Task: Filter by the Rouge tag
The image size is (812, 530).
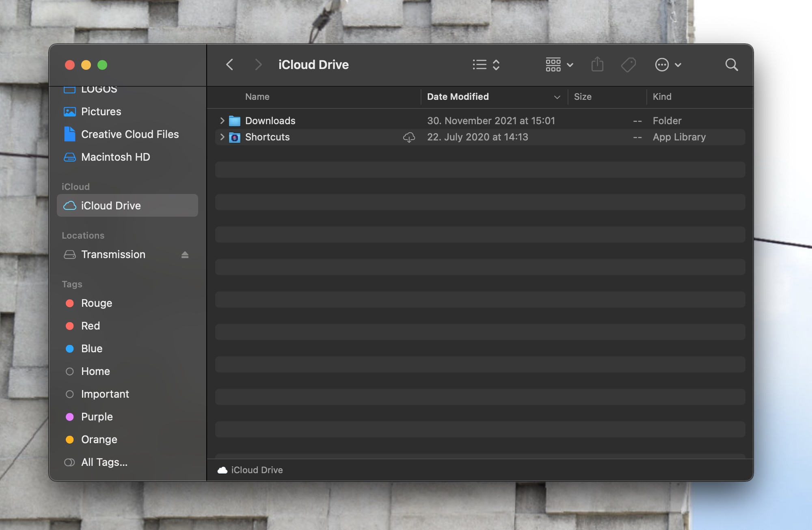Action: pyautogui.click(x=97, y=303)
